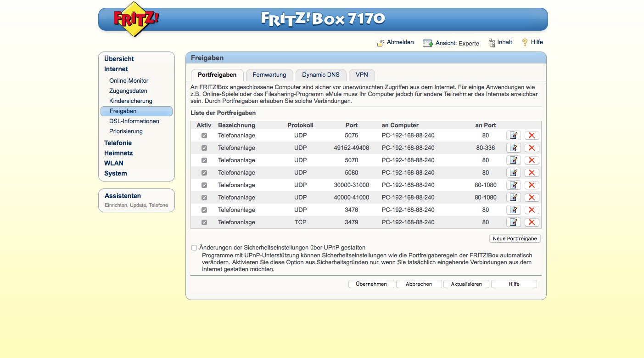Screen dimensions: 644x358
Task: Enable UPnP security settings changes checkbox
Action: [x=194, y=248]
